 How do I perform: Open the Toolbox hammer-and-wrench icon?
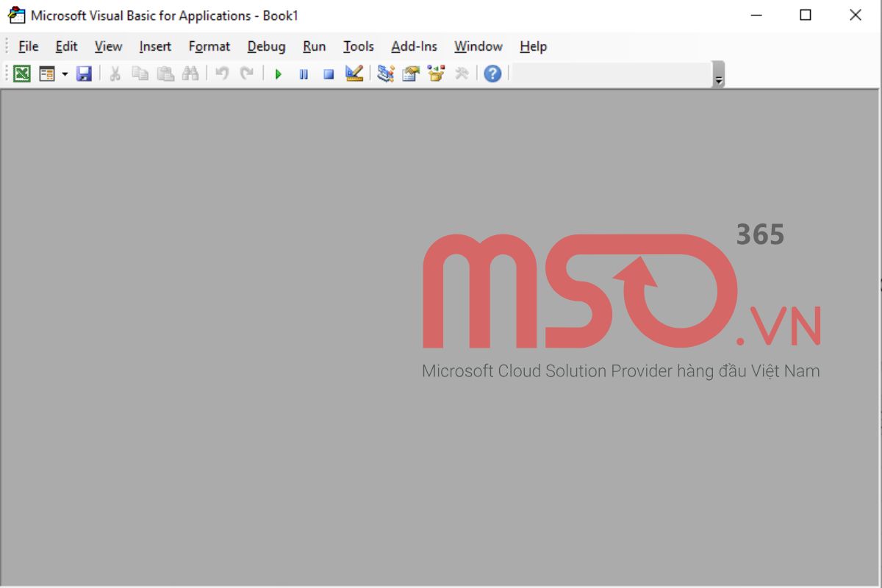click(x=462, y=73)
